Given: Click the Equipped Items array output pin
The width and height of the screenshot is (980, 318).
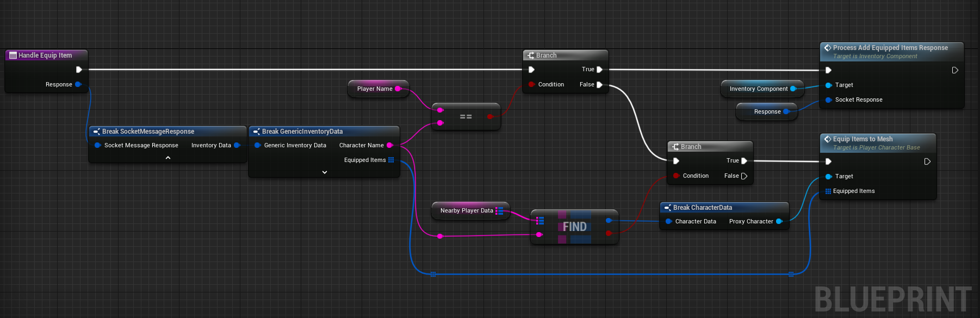Looking at the screenshot, I should pyautogui.click(x=391, y=160).
